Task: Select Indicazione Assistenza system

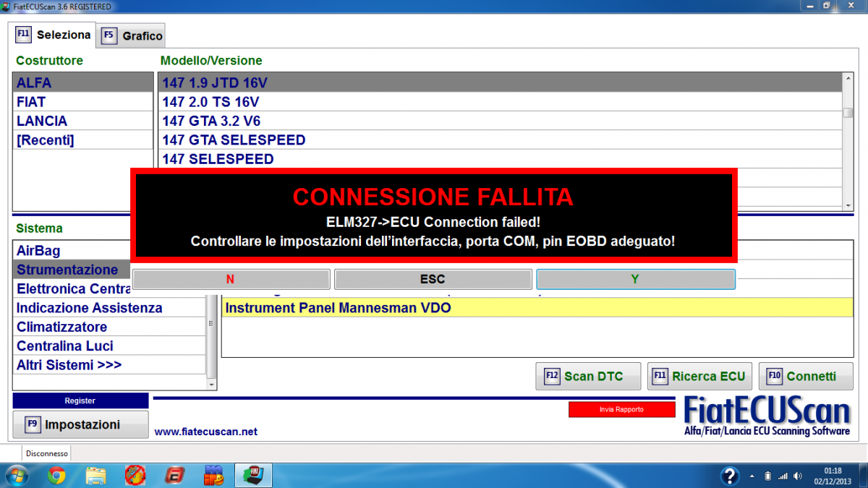Action: (109, 308)
